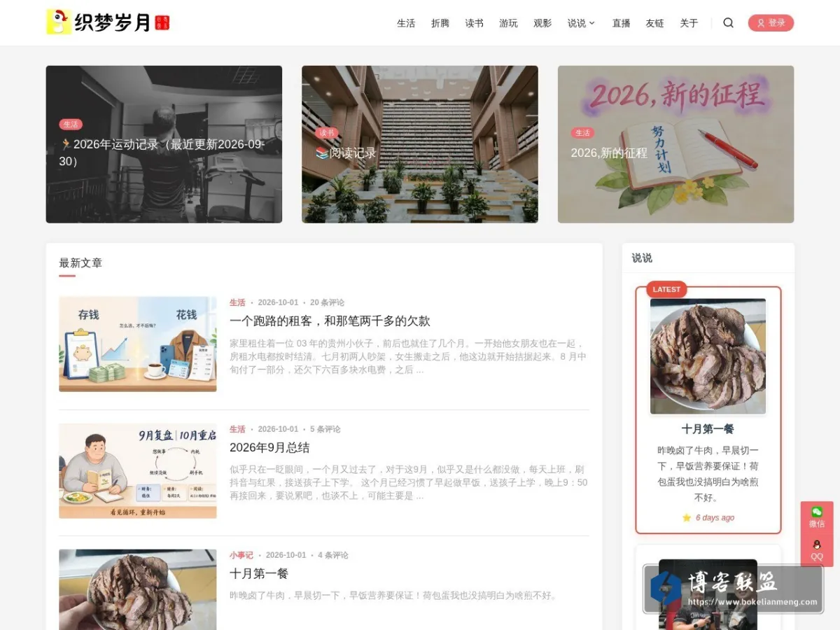
Task: Click the 生活 tag on the 运动记录 card
Action: (x=71, y=125)
